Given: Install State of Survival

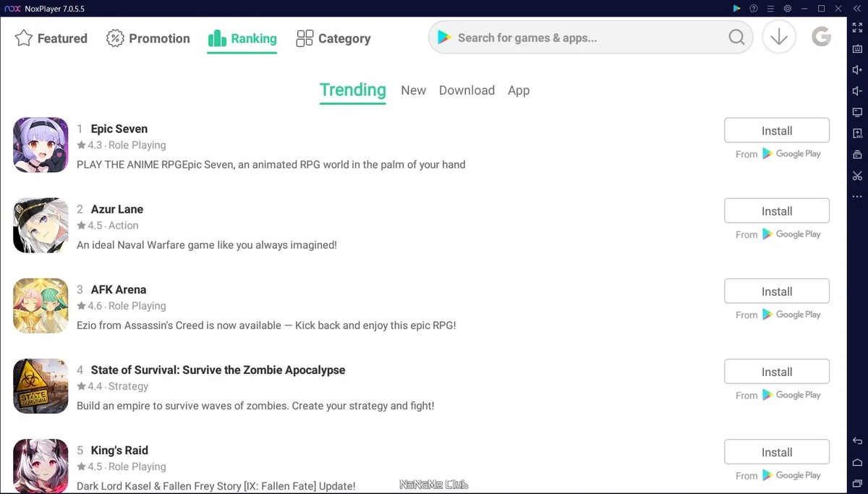Looking at the screenshot, I should point(777,372).
